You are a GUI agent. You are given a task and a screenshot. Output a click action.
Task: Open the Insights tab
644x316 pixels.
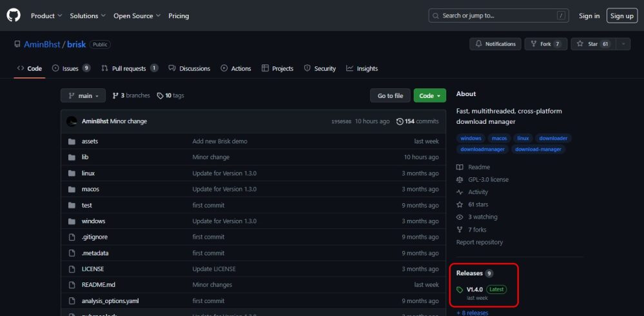pos(362,68)
